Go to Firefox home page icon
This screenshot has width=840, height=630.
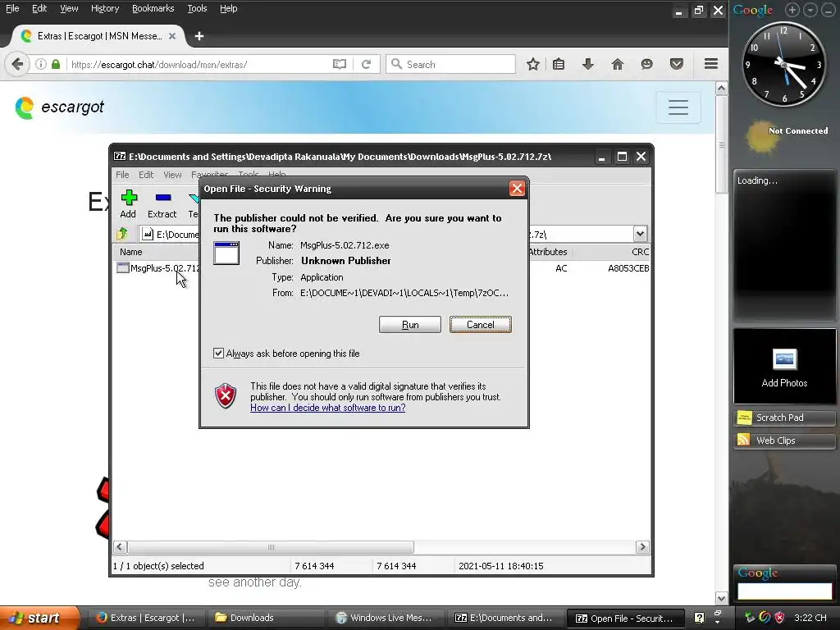tap(618, 64)
